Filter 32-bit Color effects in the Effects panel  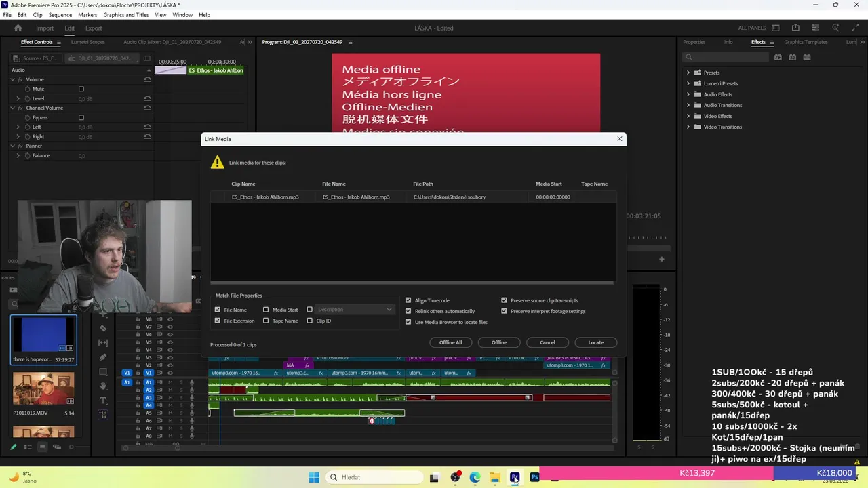(x=792, y=58)
